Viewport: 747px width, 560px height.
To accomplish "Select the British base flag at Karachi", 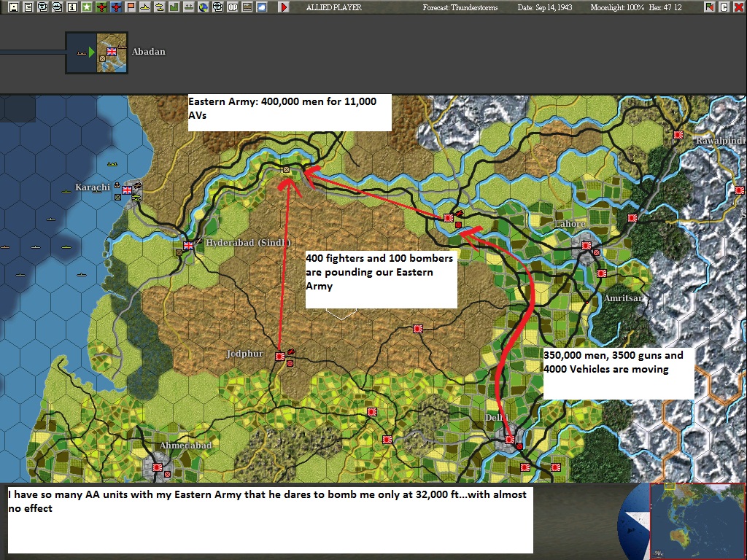I will pos(127,190).
